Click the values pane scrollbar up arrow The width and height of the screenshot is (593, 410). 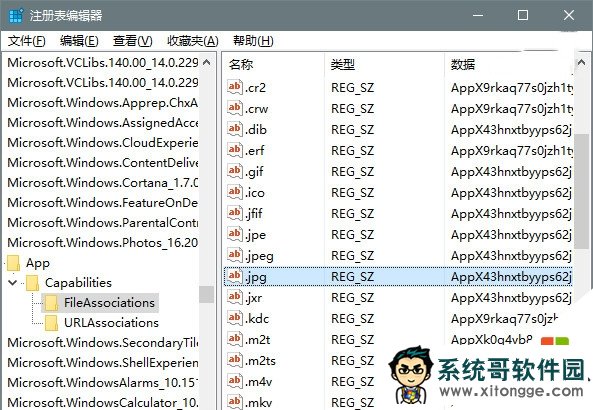tap(582, 62)
